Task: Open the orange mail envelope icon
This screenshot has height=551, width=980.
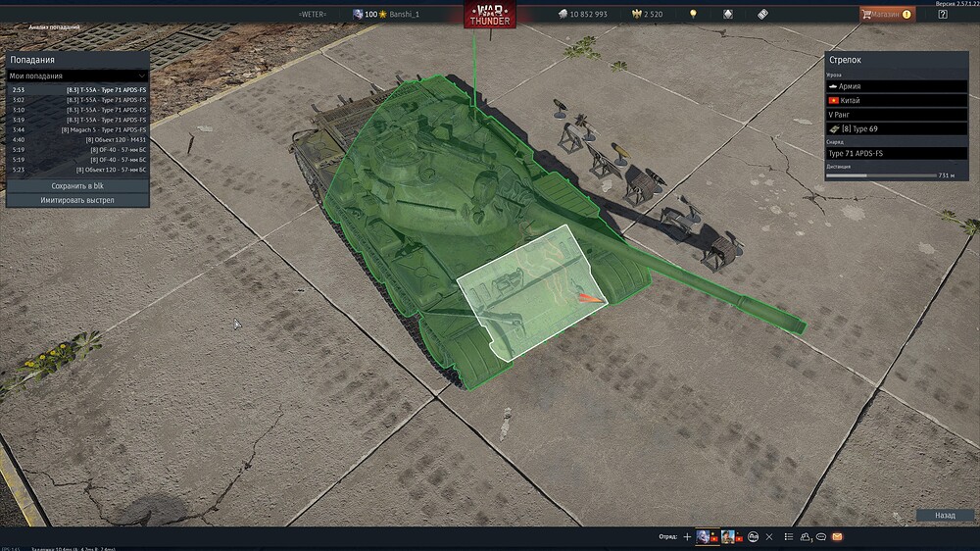Action: click(x=838, y=536)
